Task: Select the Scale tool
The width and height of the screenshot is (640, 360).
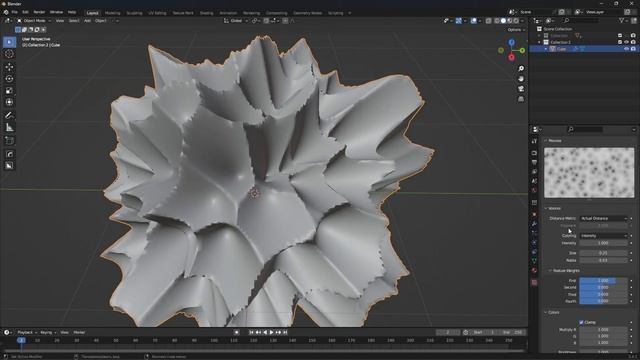Action: (x=9, y=91)
